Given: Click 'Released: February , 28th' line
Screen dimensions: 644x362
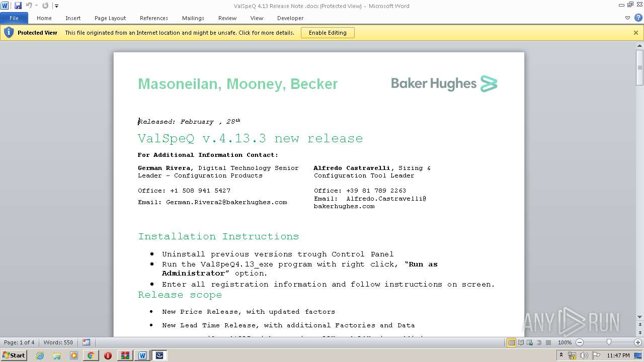Looking at the screenshot, I should tap(189, 122).
